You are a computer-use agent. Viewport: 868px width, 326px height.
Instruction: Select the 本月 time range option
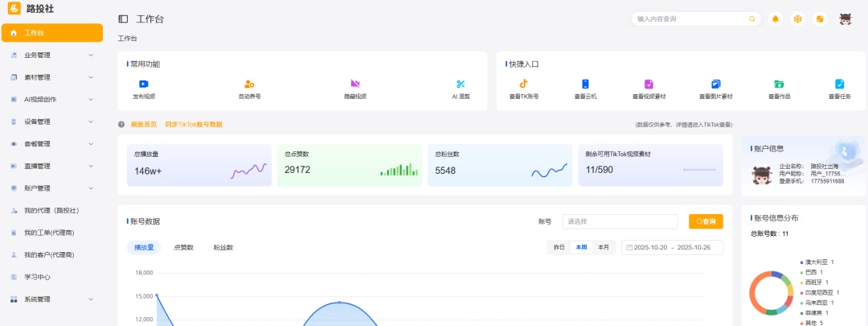(603, 247)
